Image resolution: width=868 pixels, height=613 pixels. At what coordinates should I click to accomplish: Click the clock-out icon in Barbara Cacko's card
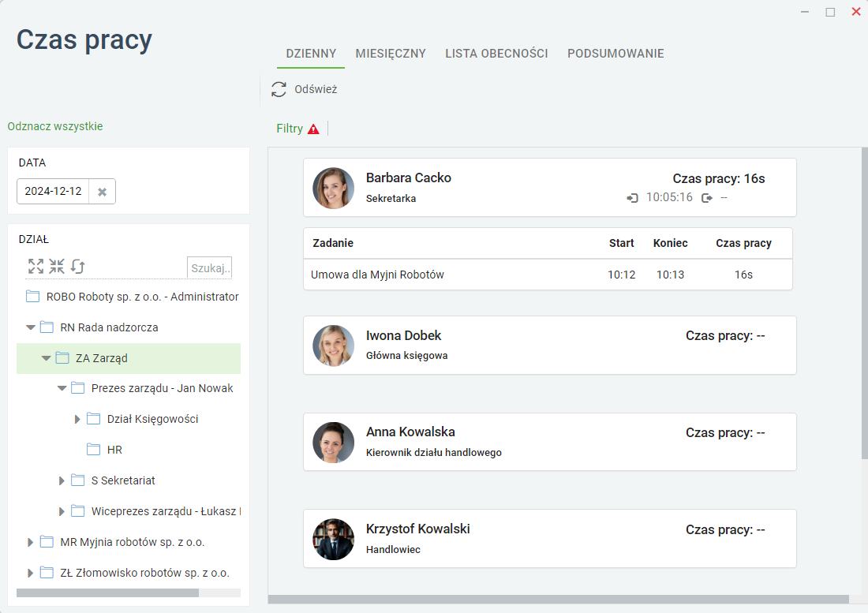(707, 197)
